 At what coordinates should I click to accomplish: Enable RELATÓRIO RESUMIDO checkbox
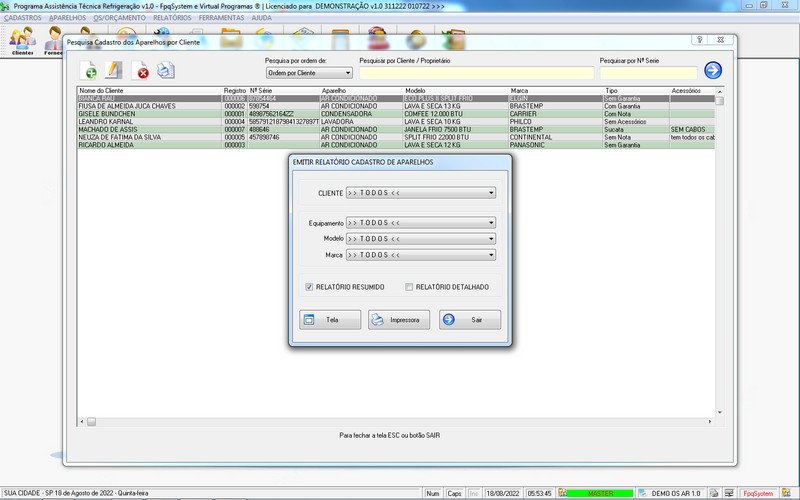pos(309,287)
